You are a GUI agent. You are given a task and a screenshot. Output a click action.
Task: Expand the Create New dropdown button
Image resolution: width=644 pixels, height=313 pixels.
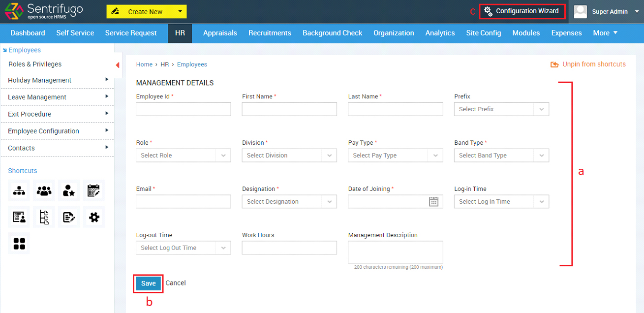click(x=147, y=11)
